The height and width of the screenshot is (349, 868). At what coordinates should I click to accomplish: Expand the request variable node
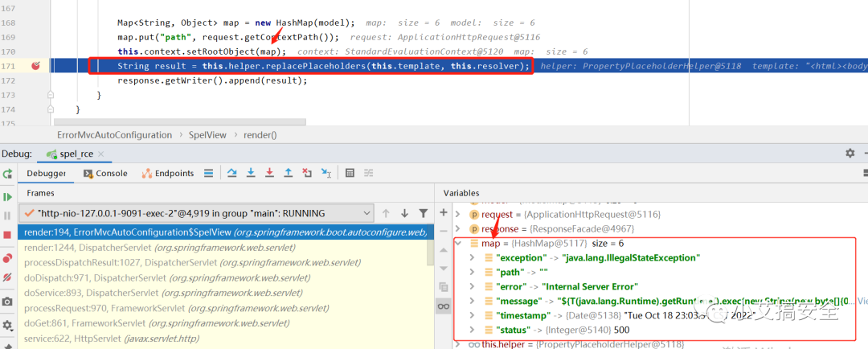(x=458, y=215)
